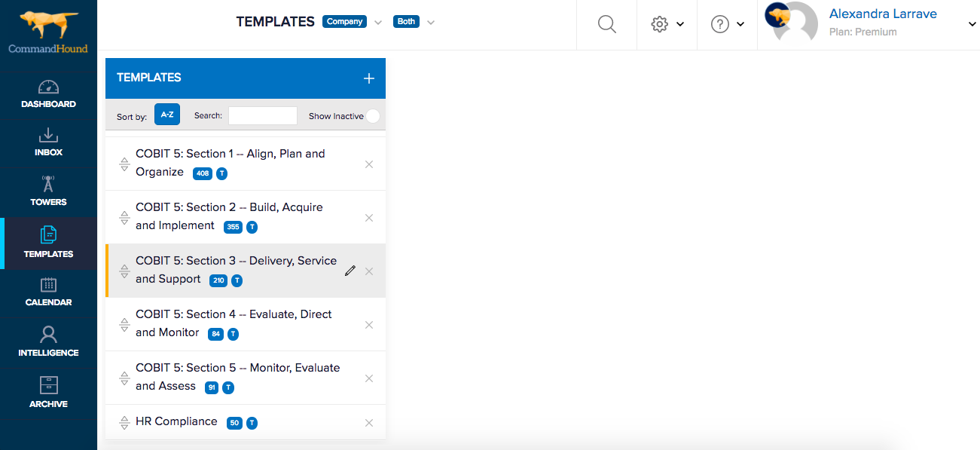Image resolution: width=980 pixels, height=450 pixels.
Task: Open the help question mark icon
Action: coord(720,24)
